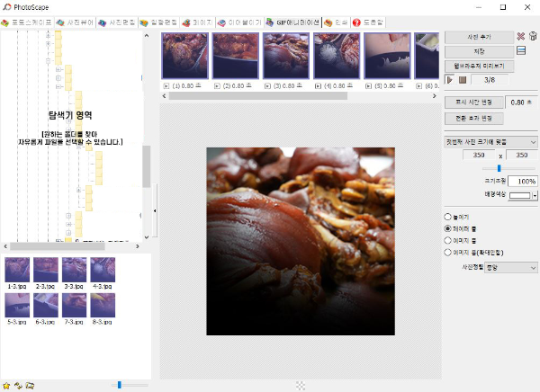Click the web browser preview button
Screen dimensions: 540x392
click(x=479, y=66)
